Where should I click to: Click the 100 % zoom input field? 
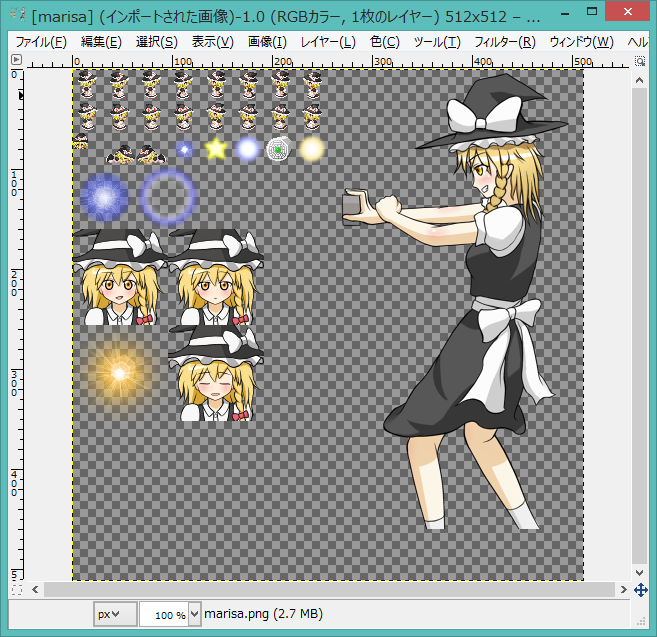164,614
